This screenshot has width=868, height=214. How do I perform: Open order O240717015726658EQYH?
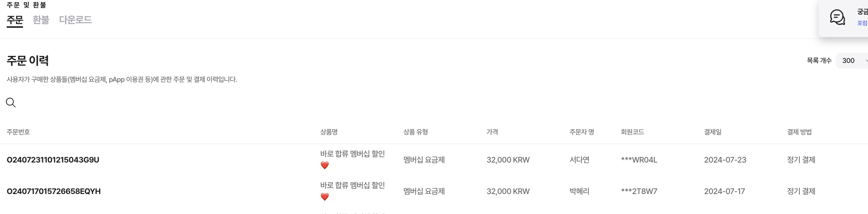[x=54, y=191]
